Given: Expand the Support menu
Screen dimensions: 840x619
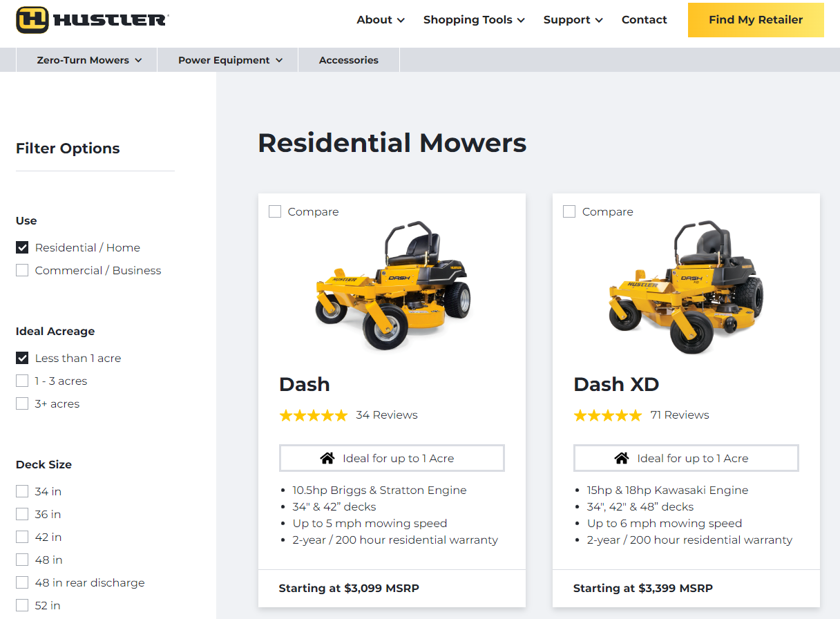Looking at the screenshot, I should tap(573, 20).
